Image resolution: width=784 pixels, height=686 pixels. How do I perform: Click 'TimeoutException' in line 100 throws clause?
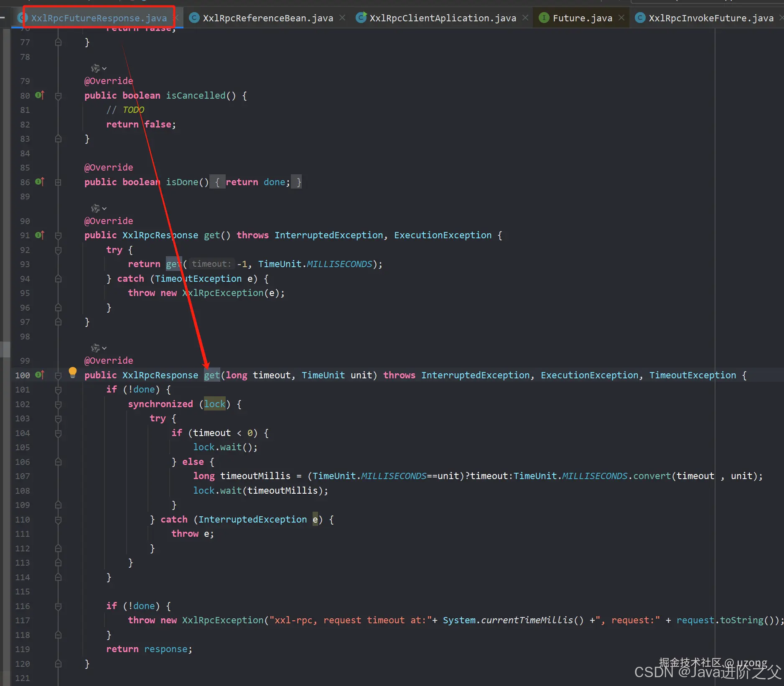point(692,375)
